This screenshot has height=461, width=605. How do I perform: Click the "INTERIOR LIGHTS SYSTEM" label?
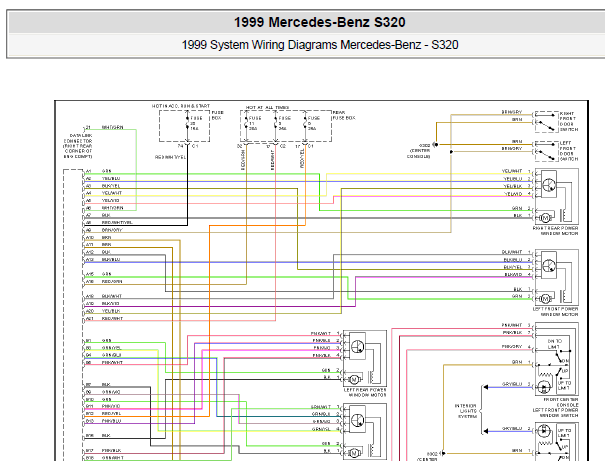click(x=466, y=411)
